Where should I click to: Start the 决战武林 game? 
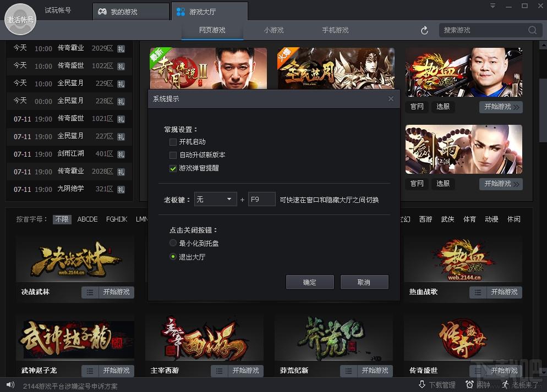pos(116,292)
